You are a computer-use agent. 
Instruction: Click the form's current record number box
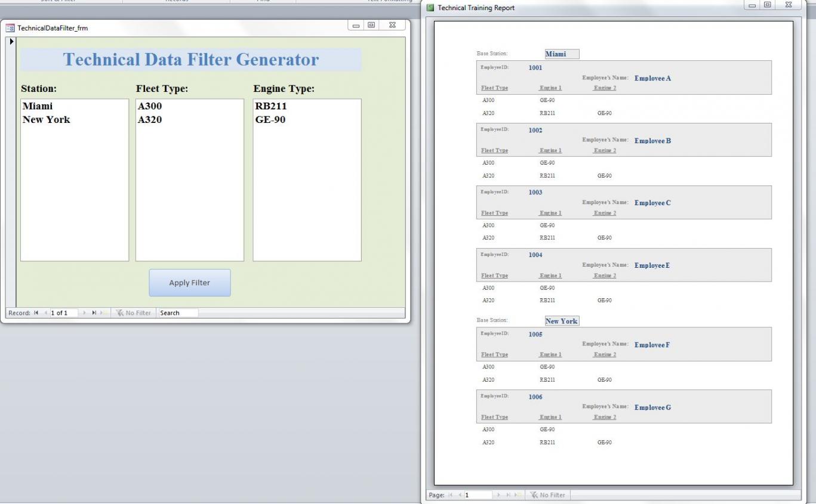(63, 313)
